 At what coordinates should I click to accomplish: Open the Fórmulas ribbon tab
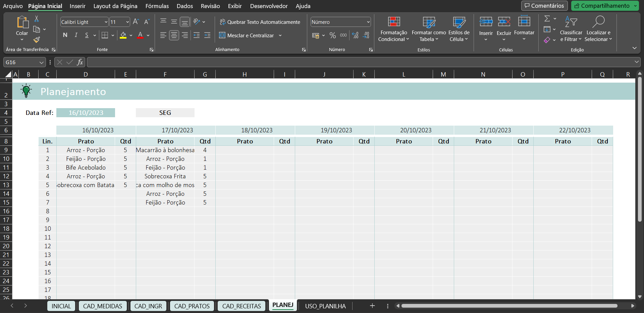coord(157,6)
